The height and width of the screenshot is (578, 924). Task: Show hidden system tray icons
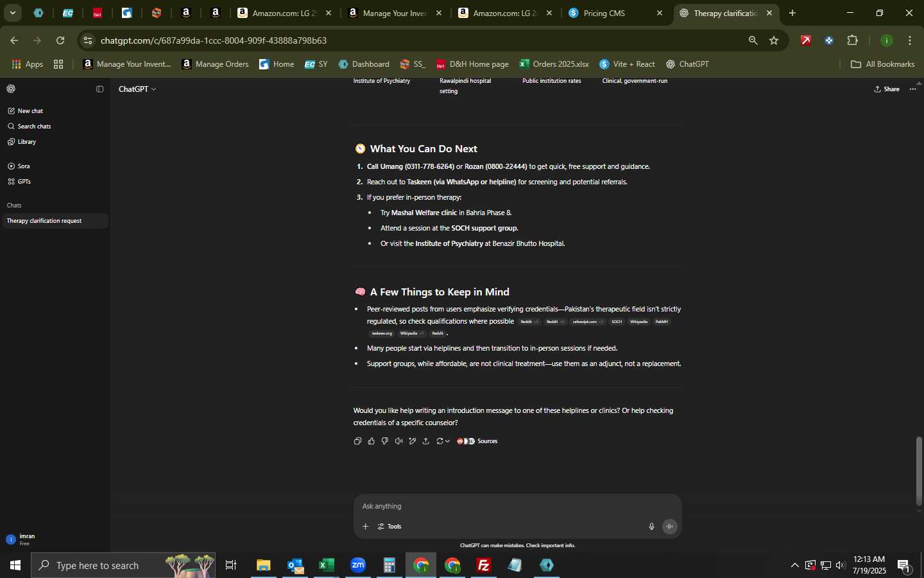794,565
